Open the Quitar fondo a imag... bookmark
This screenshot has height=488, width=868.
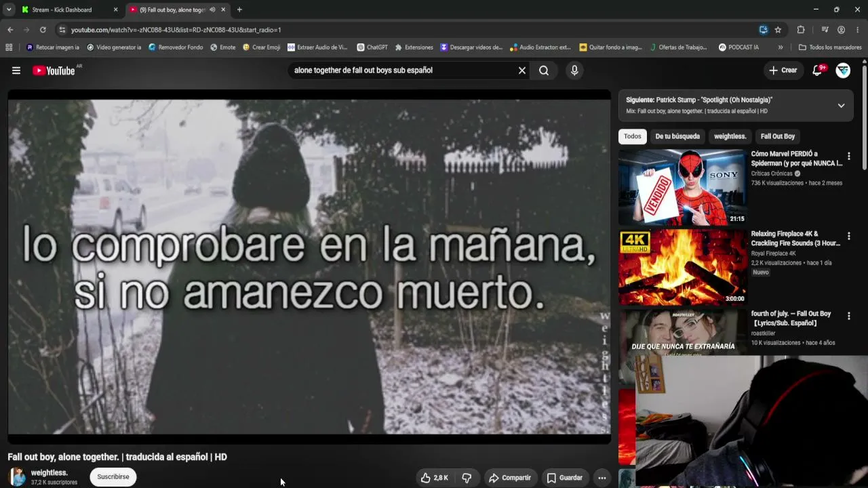[x=610, y=47]
